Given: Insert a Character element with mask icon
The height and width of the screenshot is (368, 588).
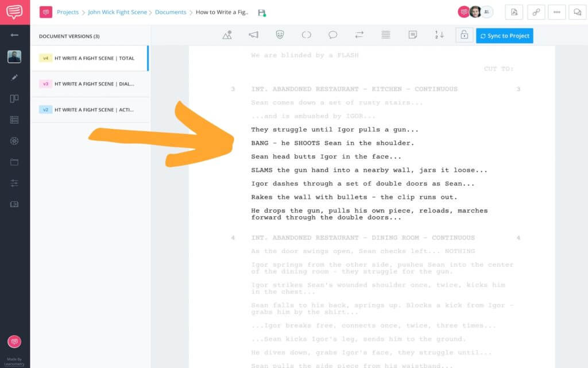Looking at the screenshot, I should (x=280, y=34).
